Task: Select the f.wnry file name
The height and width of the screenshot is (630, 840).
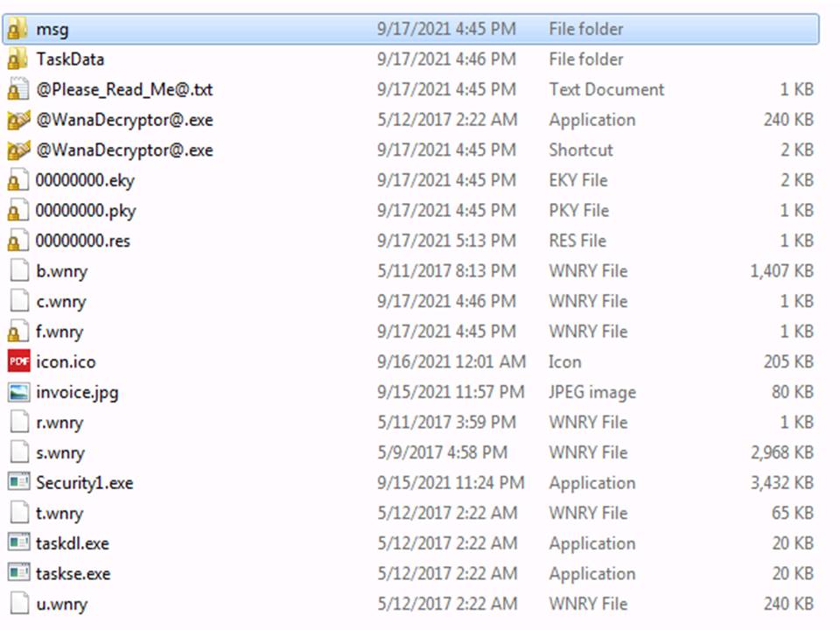Action: [x=59, y=332]
